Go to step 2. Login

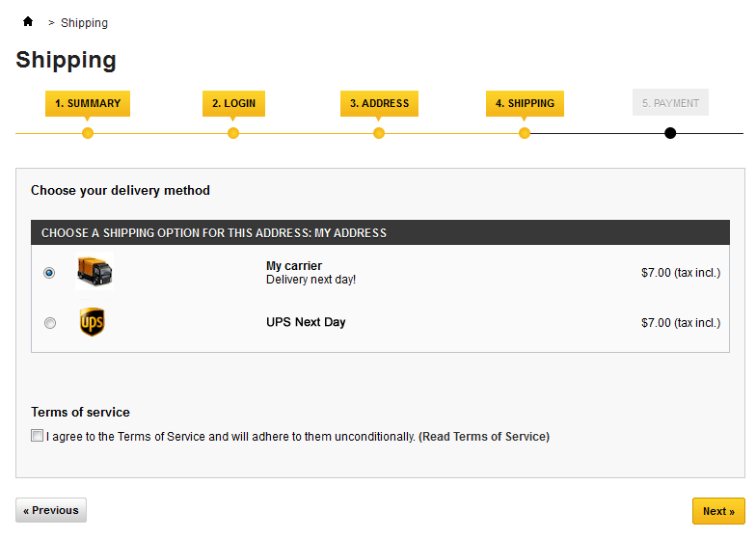click(x=233, y=103)
